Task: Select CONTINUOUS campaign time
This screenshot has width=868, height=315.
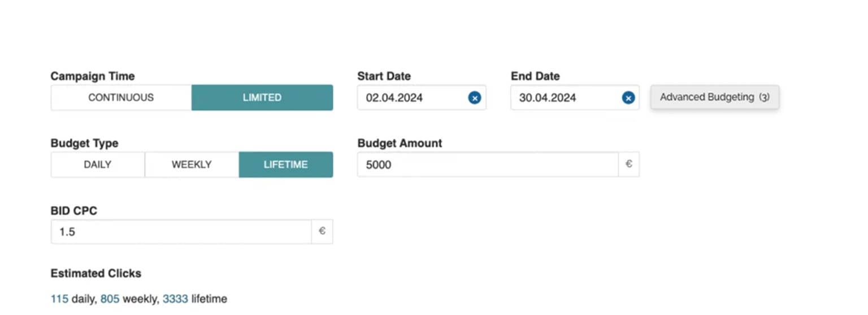Action: coord(121,97)
